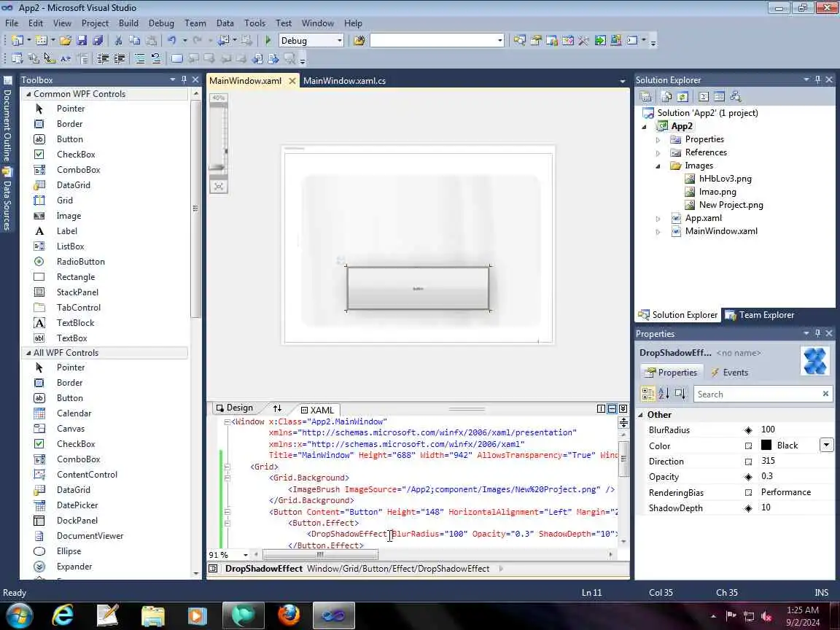This screenshot has height=630, width=840.
Task: Click the Comment Out Selection icon
Action: tap(139, 58)
